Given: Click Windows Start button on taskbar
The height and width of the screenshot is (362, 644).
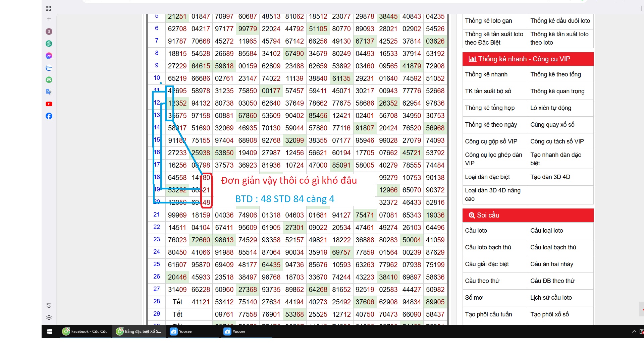Looking at the screenshot, I should tap(50, 331).
